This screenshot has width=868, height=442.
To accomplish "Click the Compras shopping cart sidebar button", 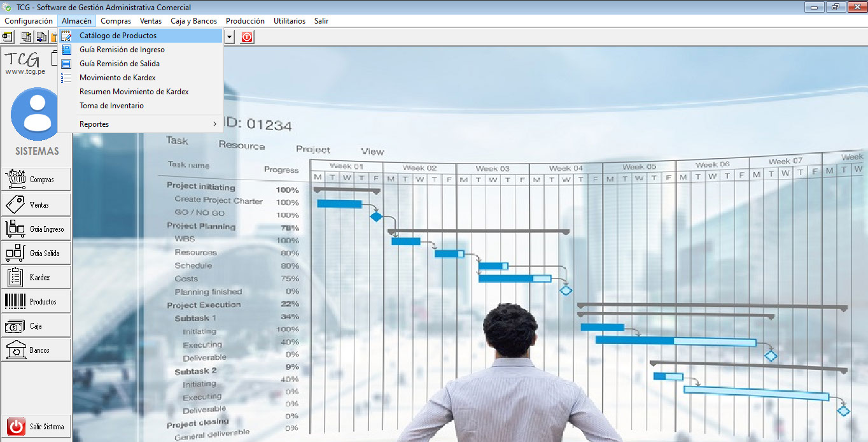I will [x=36, y=180].
